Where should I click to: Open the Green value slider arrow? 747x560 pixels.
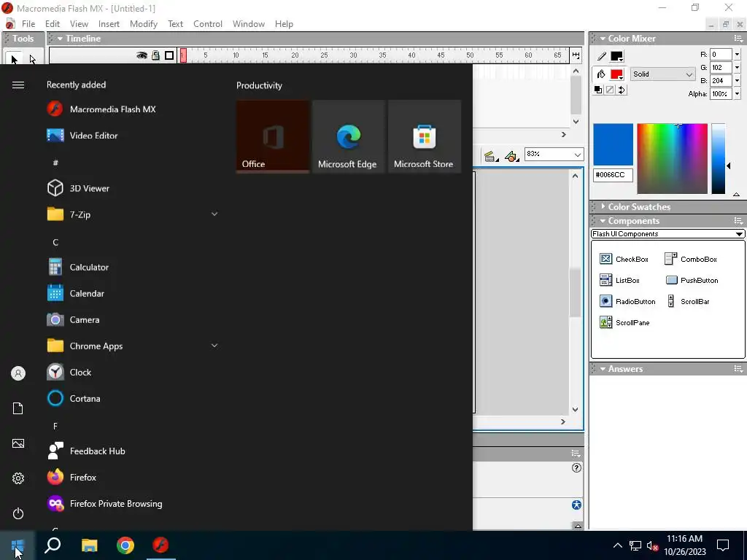pos(737,68)
